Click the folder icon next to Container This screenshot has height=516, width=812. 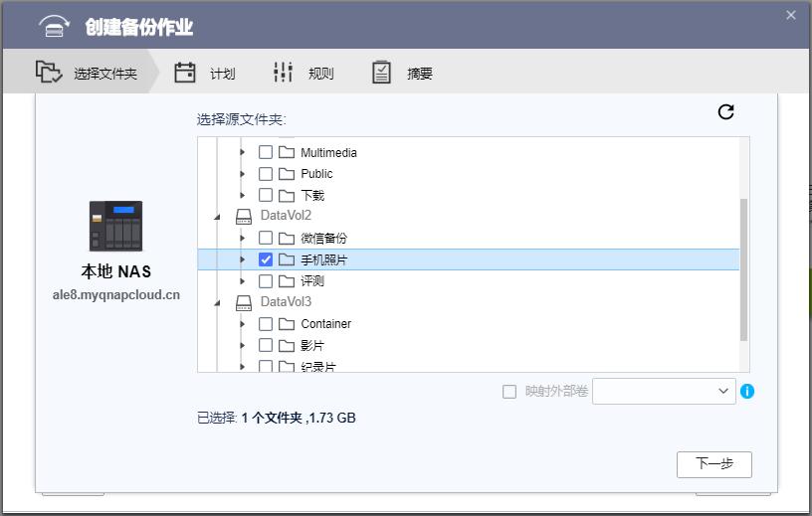point(287,324)
